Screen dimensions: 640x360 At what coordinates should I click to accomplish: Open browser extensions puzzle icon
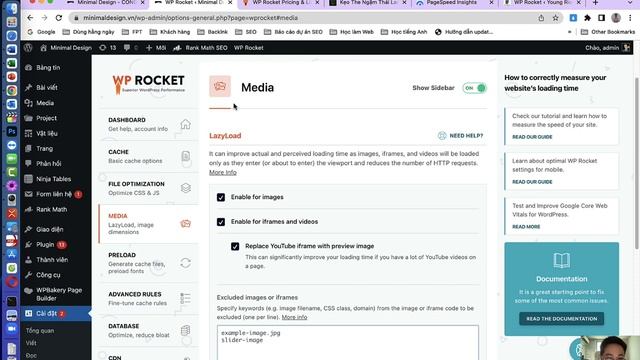(587, 18)
